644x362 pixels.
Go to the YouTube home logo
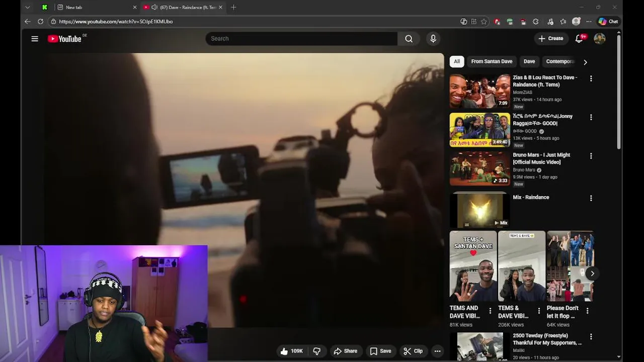[x=64, y=39]
